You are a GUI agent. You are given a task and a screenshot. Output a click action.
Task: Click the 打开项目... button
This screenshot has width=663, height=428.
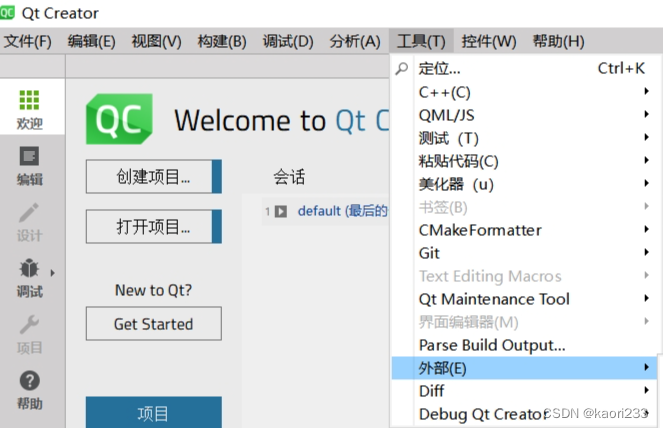click(x=153, y=227)
